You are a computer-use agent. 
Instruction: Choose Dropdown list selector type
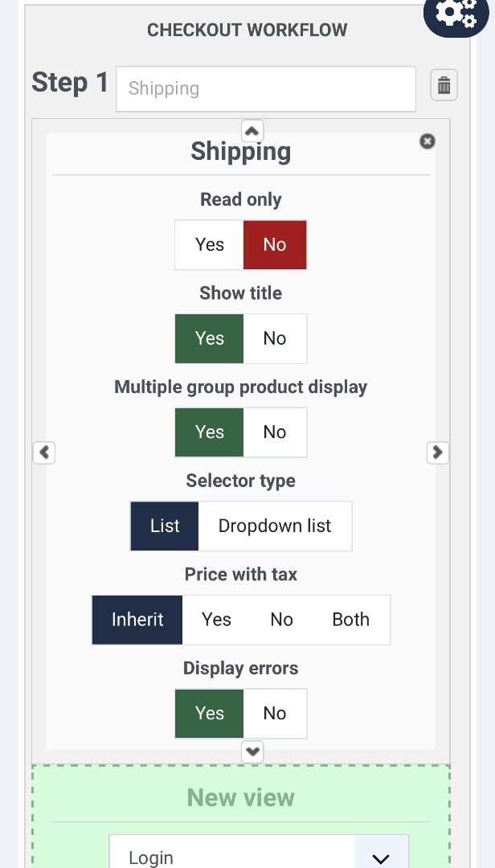point(275,526)
